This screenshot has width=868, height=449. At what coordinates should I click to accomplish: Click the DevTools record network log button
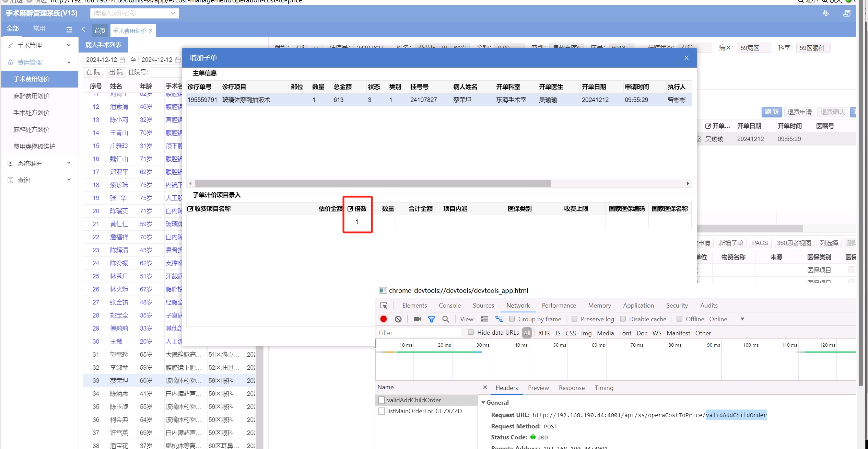click(x=384, y=319)
